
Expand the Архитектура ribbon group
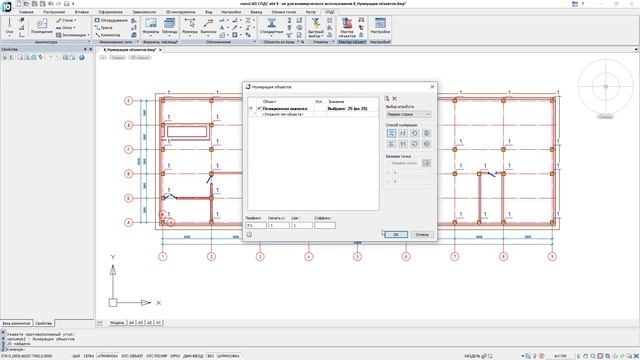(89, 42)
